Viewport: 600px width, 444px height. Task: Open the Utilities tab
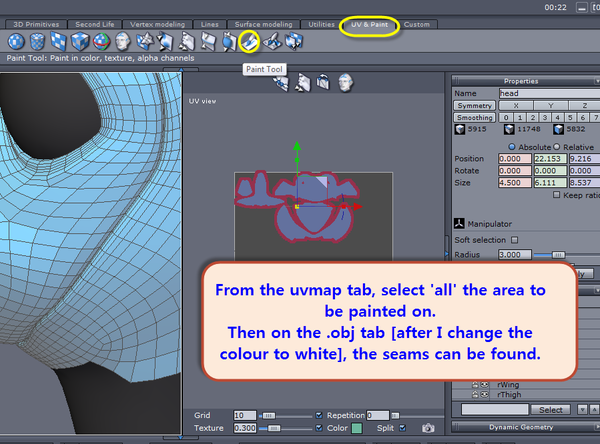point(321,24)
